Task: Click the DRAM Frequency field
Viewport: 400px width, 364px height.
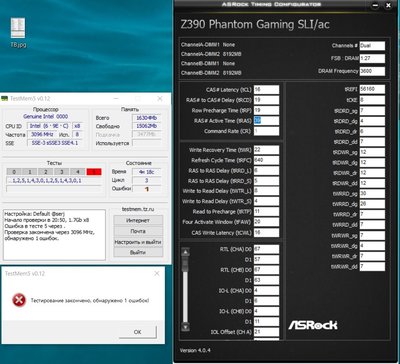Action: (372, 71)
